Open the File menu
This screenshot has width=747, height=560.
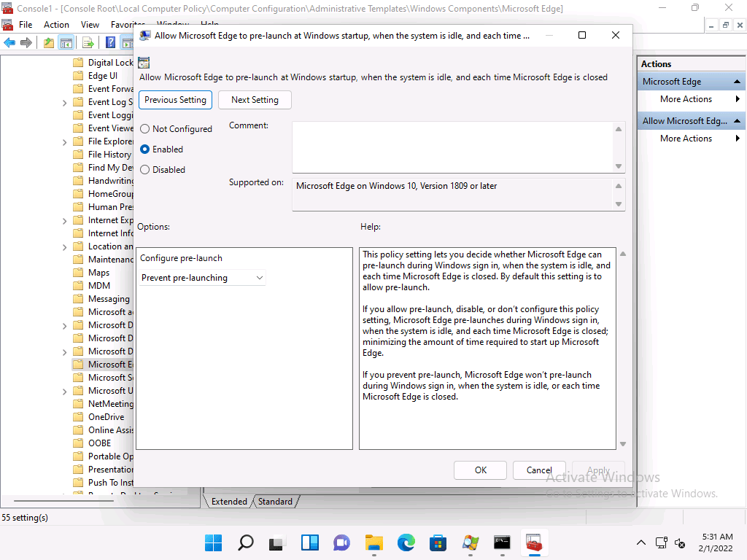pyautogui.click(x=26, y=24)
